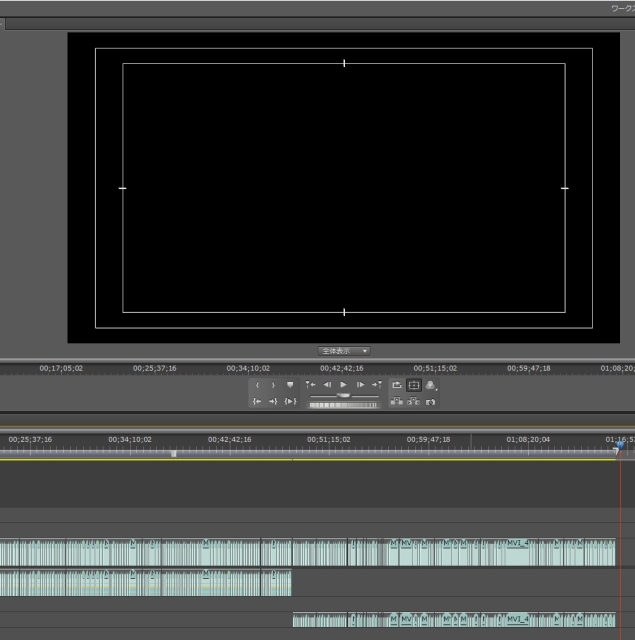Open the 全体表示 zoom level dropdown

pos(344,351)
